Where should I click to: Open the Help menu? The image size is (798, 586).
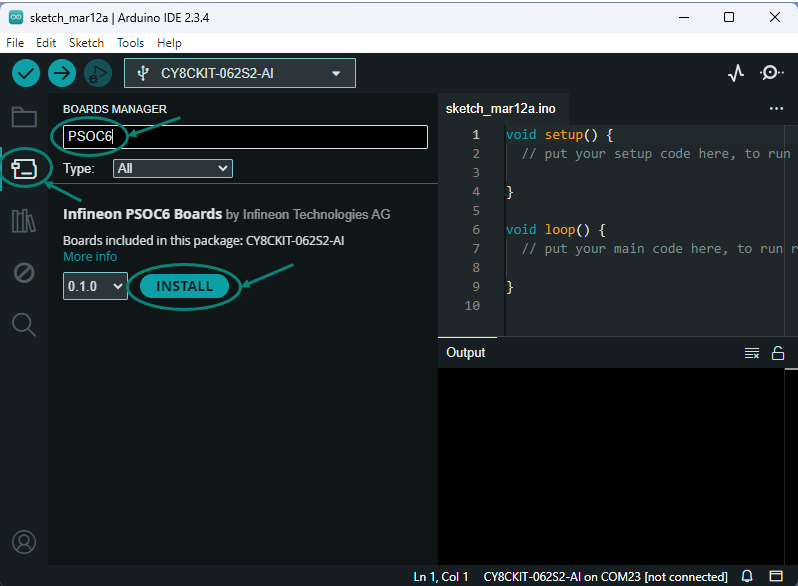[x=169, y=43]
